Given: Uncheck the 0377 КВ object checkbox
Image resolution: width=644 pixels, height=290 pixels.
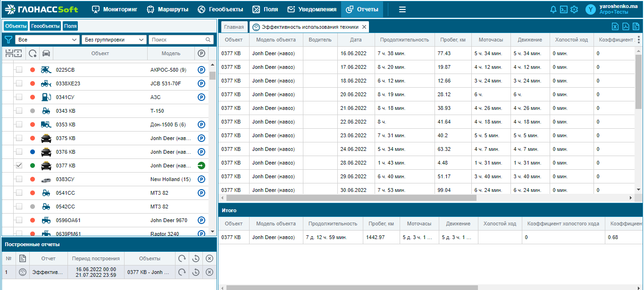Looking at the screenshot, I should pyautogui.click(x=19, y=166).
